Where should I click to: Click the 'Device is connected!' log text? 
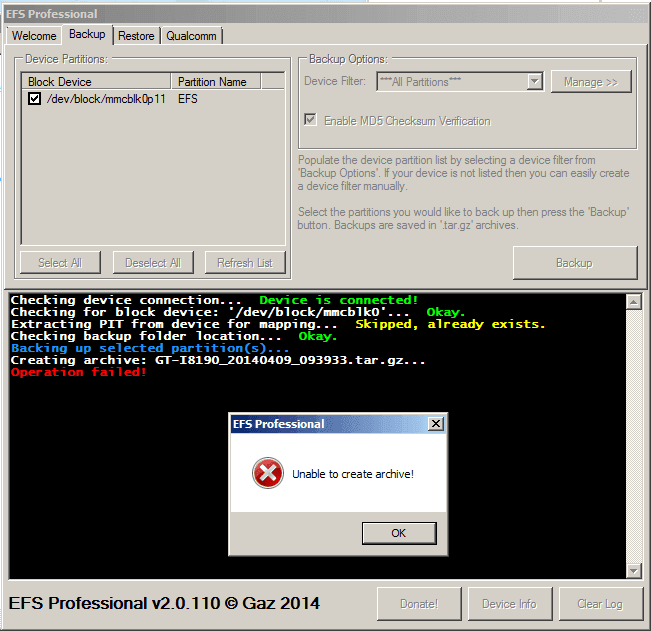339,300
